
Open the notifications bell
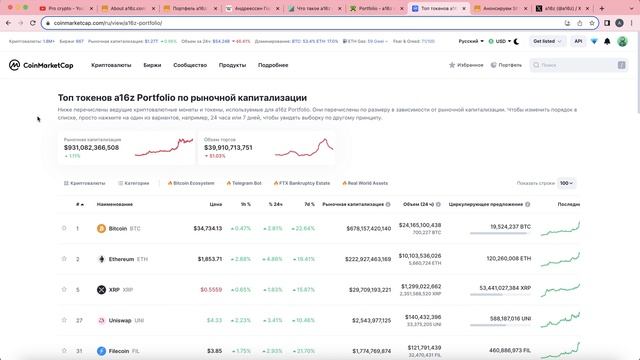coord(607,41)
